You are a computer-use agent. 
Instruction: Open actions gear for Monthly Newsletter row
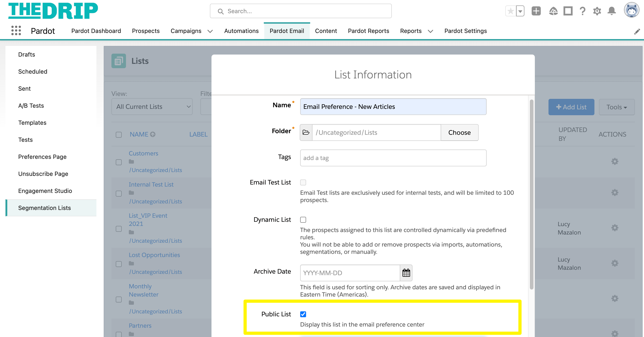click(615, 298)
